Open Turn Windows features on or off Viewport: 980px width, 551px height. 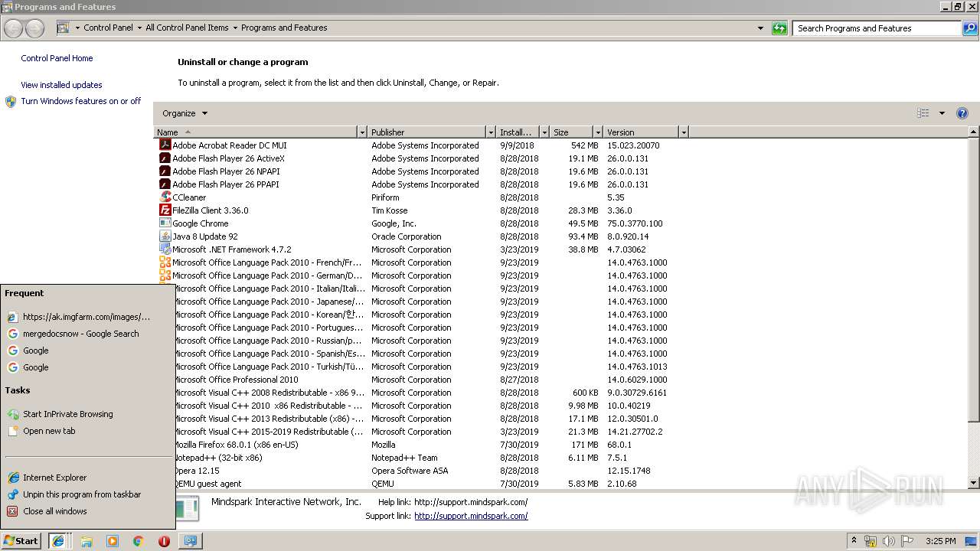[80, 101]
